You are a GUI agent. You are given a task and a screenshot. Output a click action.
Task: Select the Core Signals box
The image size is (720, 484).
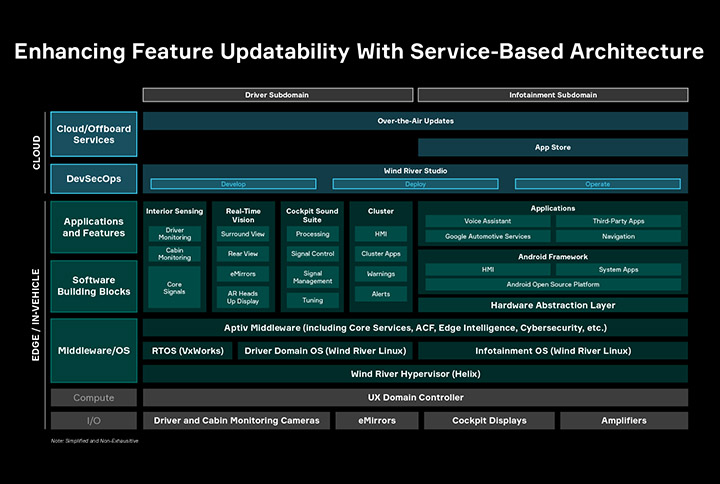(x=174, y=287)
